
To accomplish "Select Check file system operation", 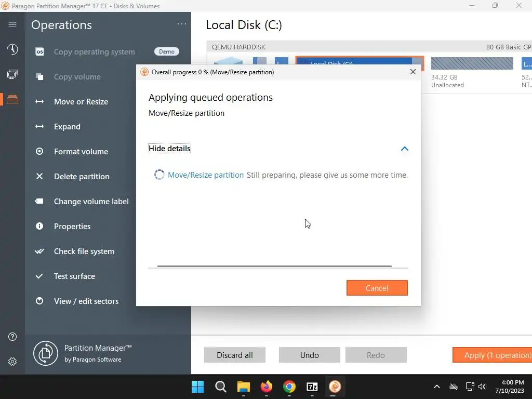I will 84,251.
